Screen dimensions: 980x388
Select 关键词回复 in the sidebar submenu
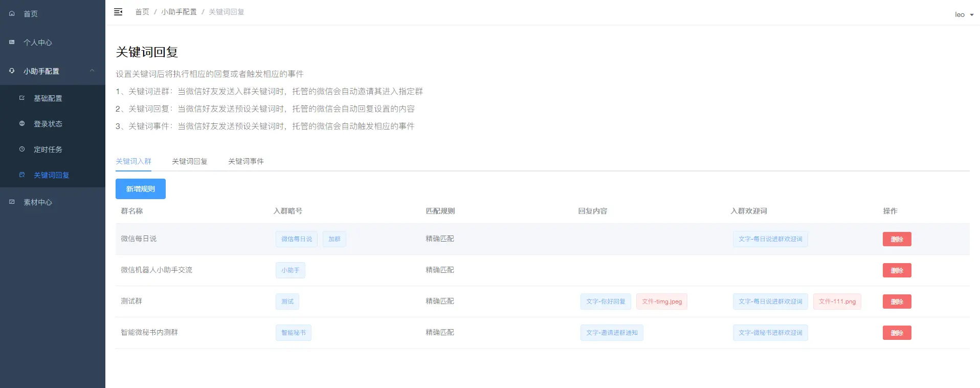click(53, 175)
